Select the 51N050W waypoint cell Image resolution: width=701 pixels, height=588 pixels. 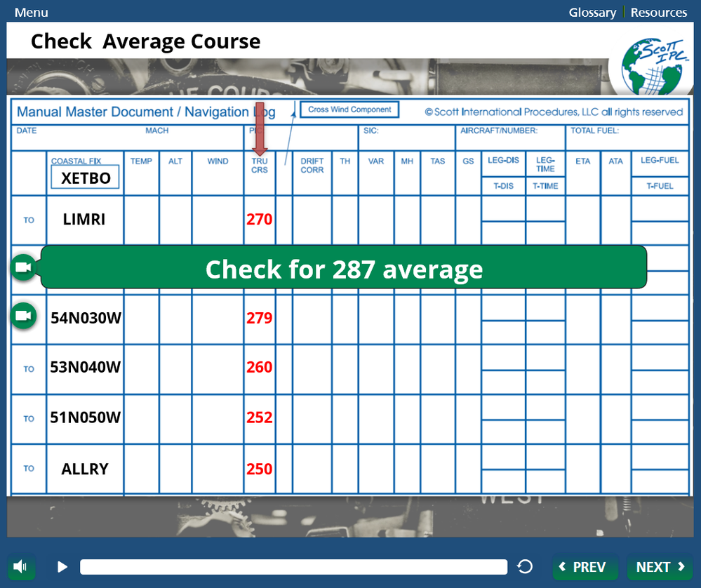pyautogui.click(x=85, y=417)
